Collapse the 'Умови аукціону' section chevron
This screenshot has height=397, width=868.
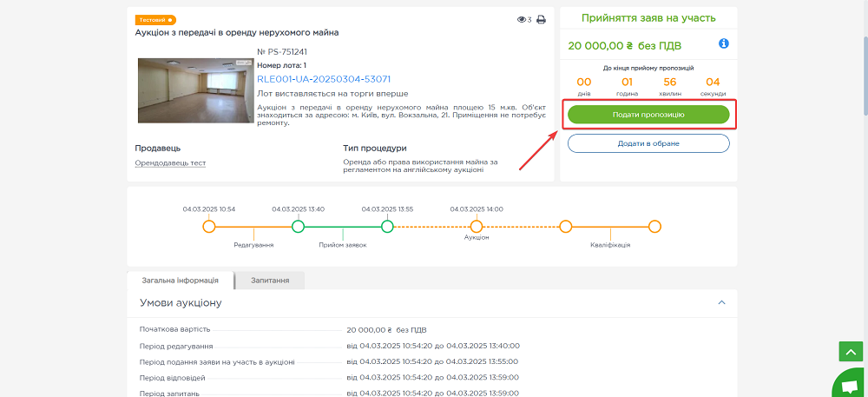coord(721,302)
